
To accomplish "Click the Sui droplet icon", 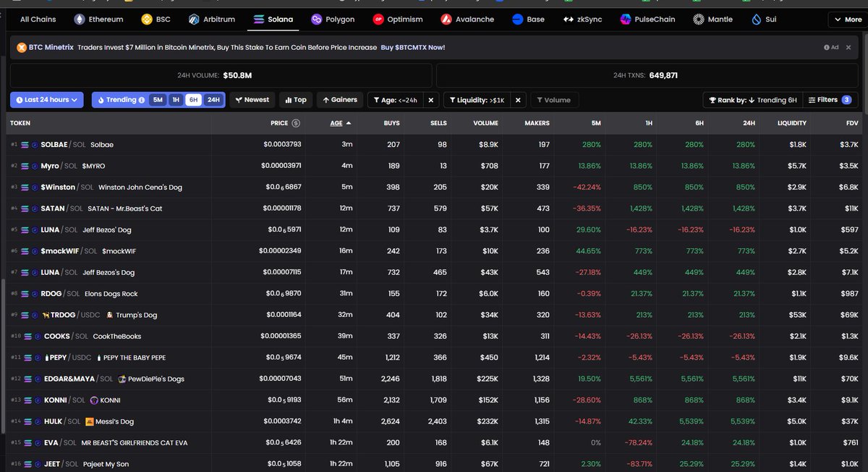I will point(757,20).
